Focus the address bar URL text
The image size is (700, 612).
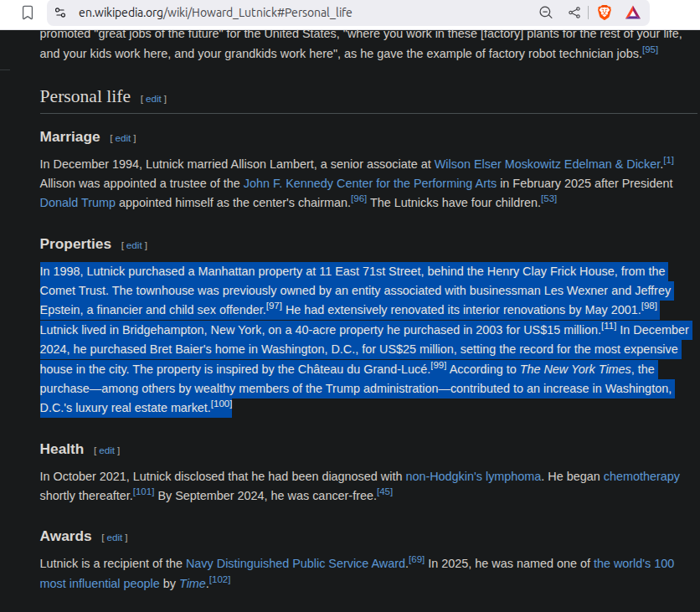coord(215,13)
